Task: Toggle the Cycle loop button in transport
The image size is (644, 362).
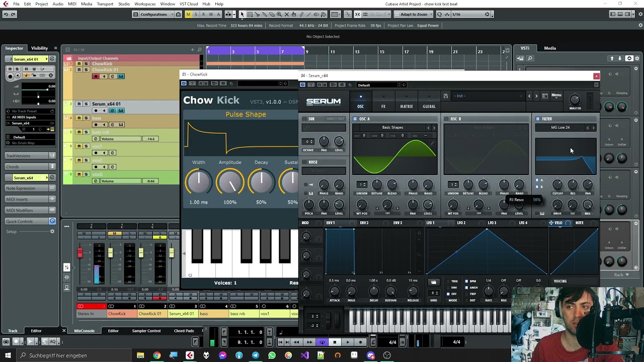Action: pos(322,342)
